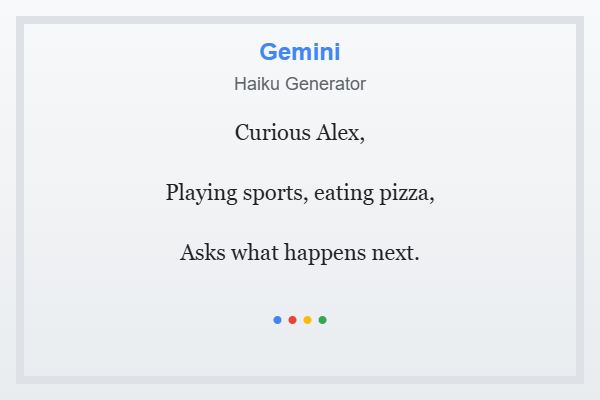
Task: Click the word 'Curious' in the first line
Action: click(273, 133)
